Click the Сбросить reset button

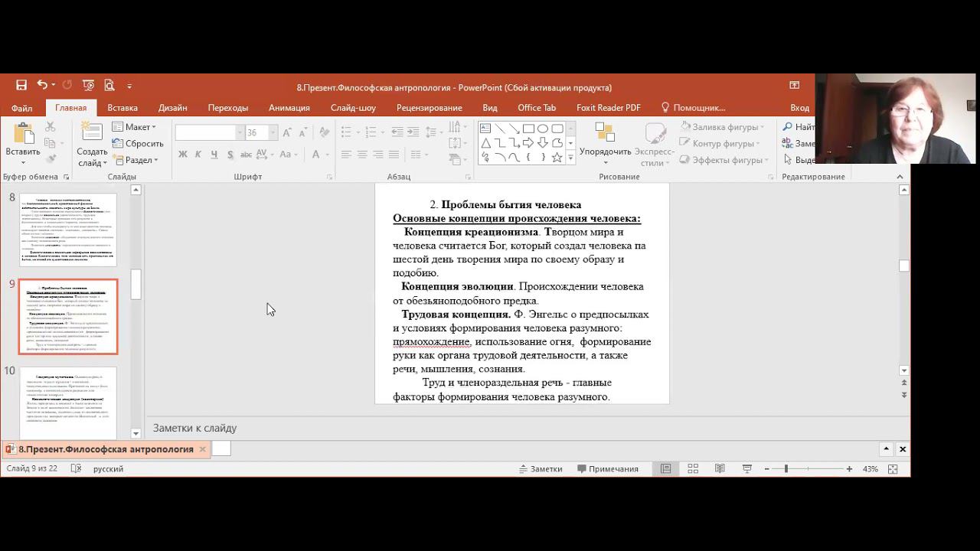point(138,144)
